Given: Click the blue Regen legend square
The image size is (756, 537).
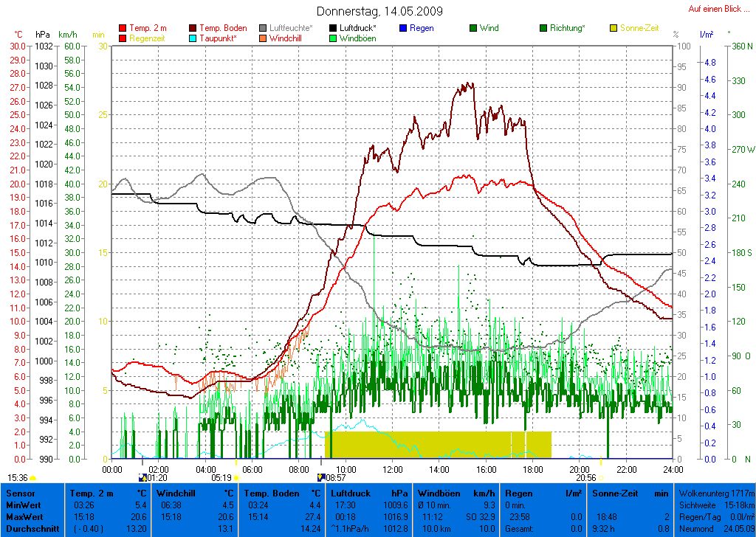Looking at the screenshot, I should point(403,29).
